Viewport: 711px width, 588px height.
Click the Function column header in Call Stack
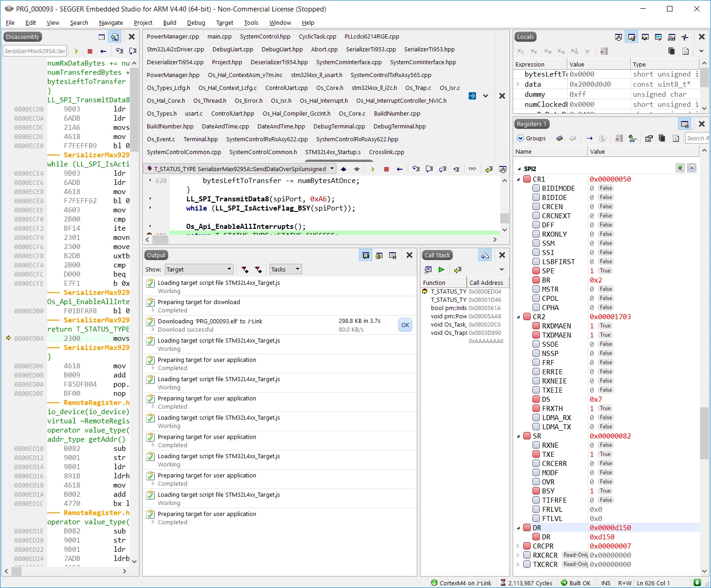tap(444, 283)
